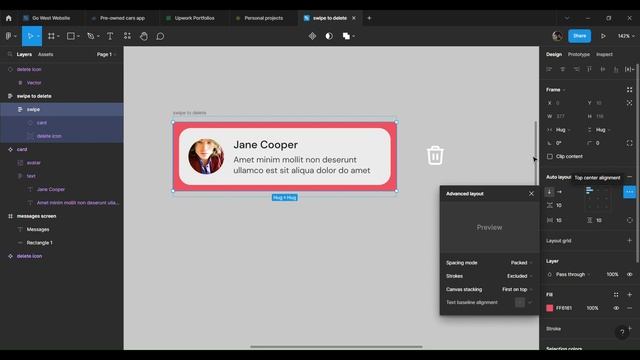Present prototype with play icon

click(603, 36)
